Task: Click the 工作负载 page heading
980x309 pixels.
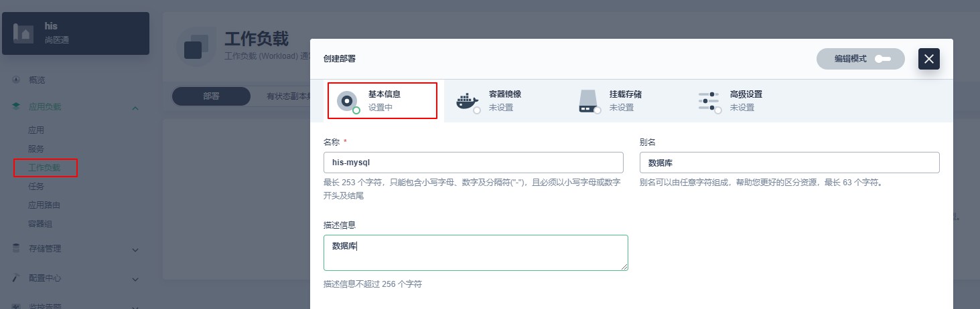Action: pyautogui.click(x=257, y=38)
